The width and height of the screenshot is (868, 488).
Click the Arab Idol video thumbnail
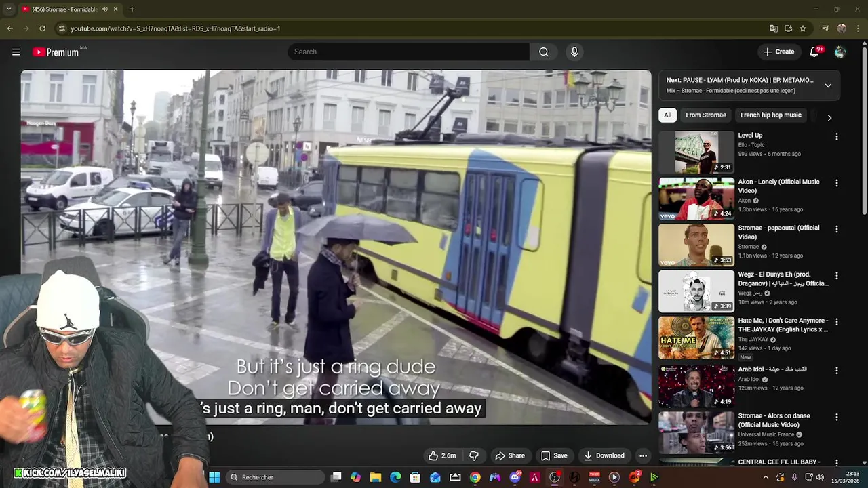(x=696, y=386)
